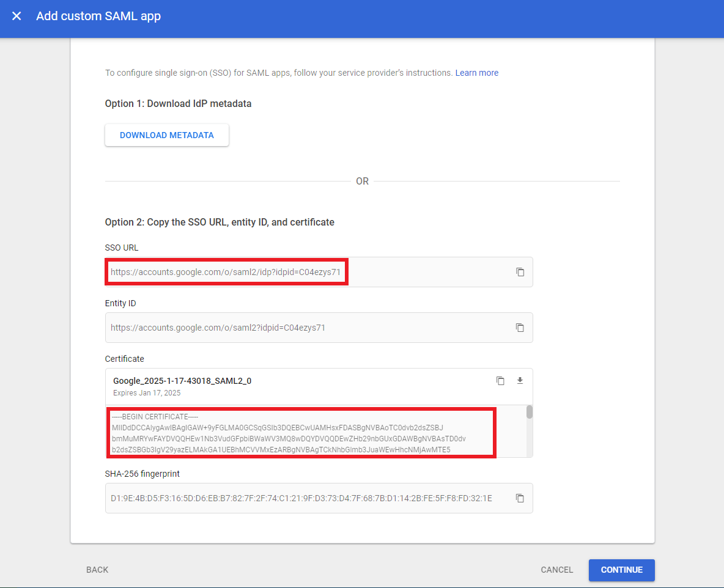Viewport: 724px width, 588px height.
Task: Click the BACK option at the bottom
Action: (x=97, y=570)
